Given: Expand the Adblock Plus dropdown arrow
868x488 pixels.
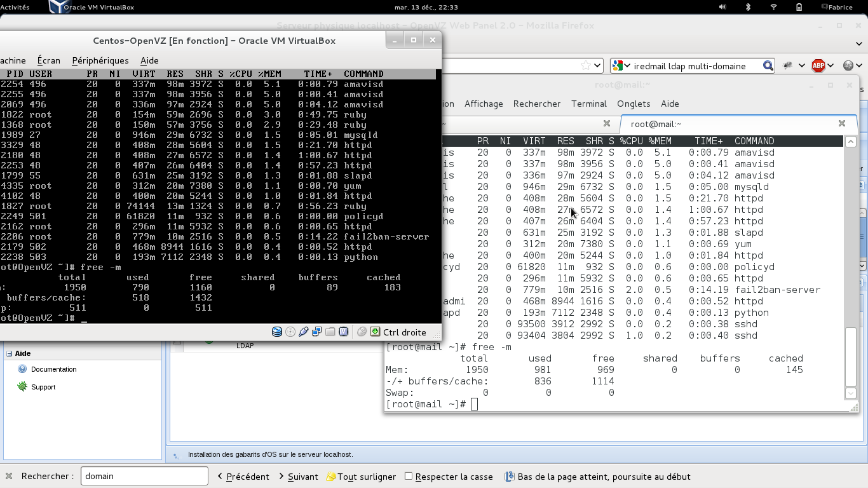Looking at the screenshot, I should (832, 65).
